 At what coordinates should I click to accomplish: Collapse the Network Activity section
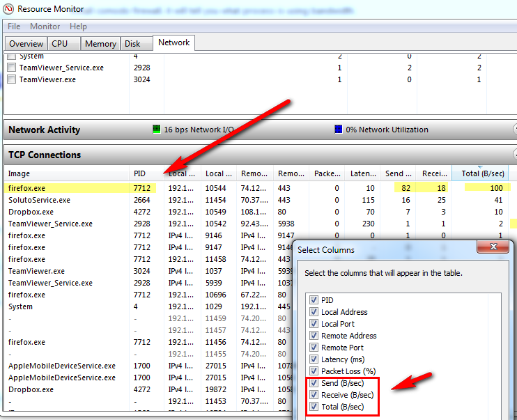point(514,130)
